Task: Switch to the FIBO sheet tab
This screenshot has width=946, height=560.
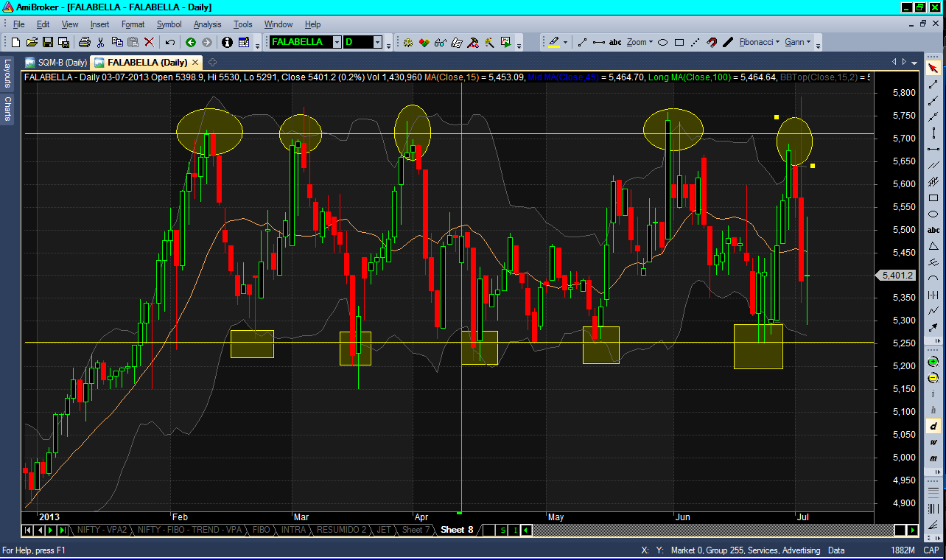Action: pos(262,530)
